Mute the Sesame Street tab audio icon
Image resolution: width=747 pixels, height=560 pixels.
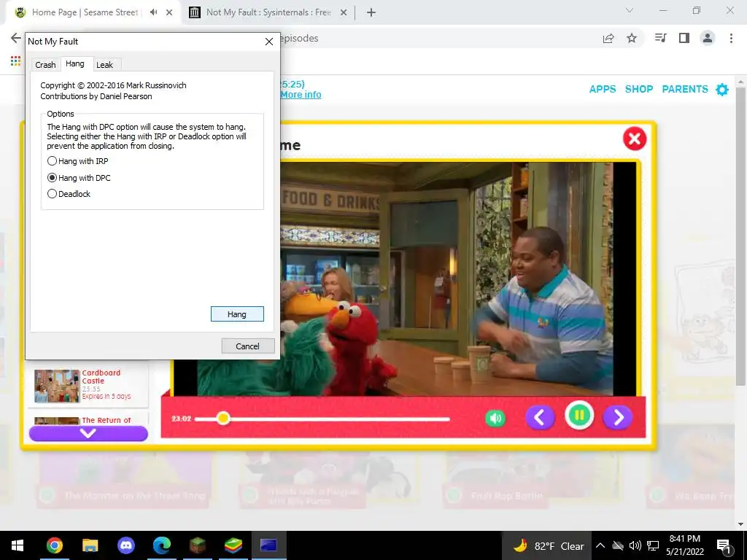[x=153, y=12]
